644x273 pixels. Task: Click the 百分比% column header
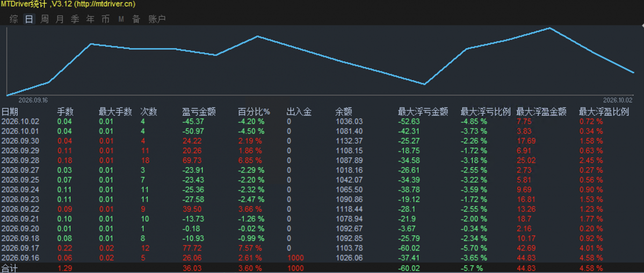pyautogui.click(x=254, y=112)
